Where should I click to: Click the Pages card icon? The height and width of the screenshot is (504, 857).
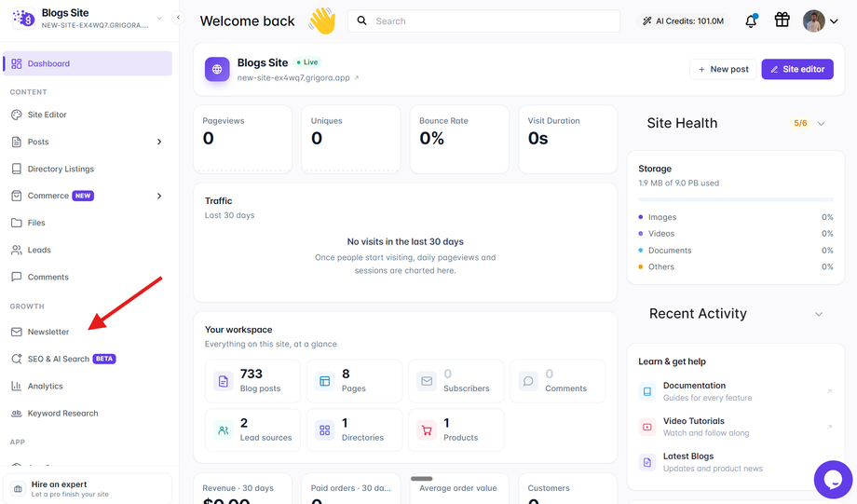click(325, 381)
